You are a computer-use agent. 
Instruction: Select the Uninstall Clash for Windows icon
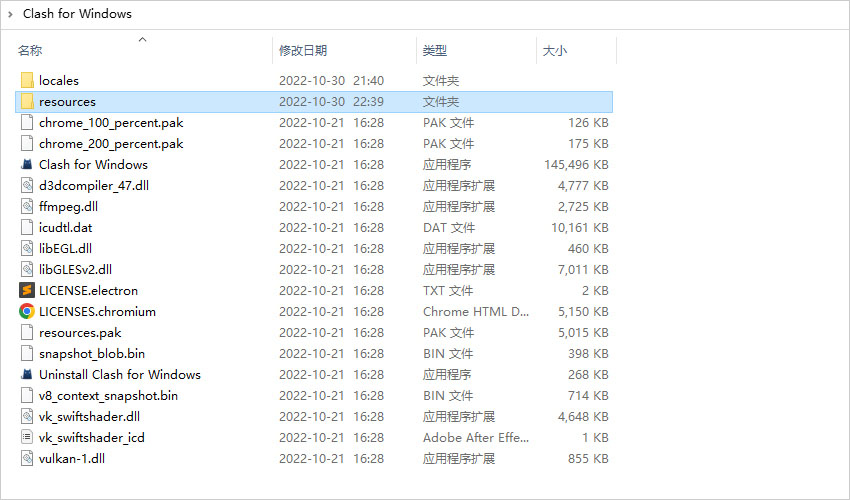[27, 375]
